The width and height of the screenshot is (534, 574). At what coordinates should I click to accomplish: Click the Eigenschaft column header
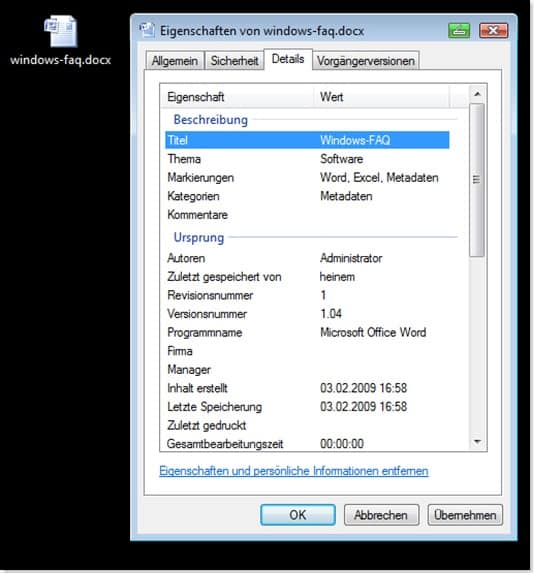(x=237, y=97)
